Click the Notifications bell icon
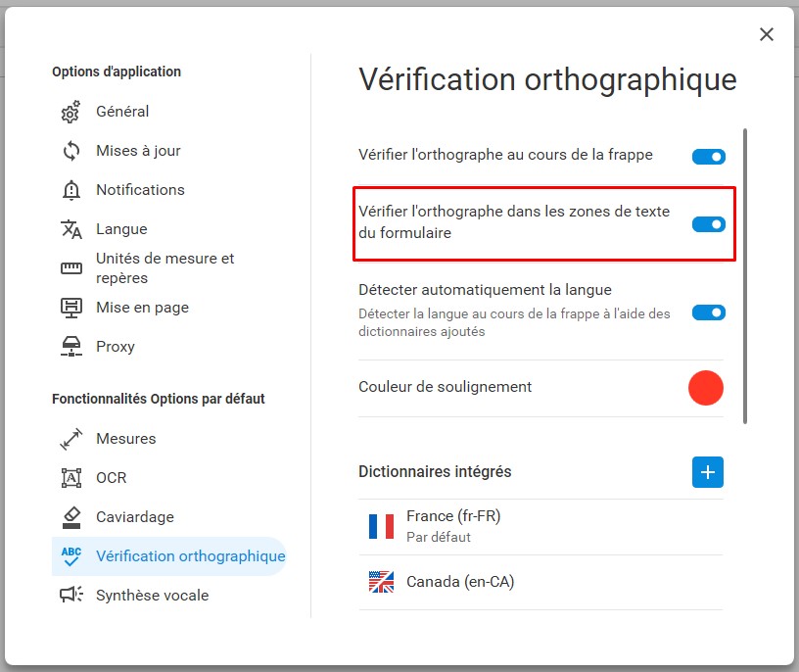Viewport: 799px width, 672px height. pyautogui.click(x=70, y=190)
